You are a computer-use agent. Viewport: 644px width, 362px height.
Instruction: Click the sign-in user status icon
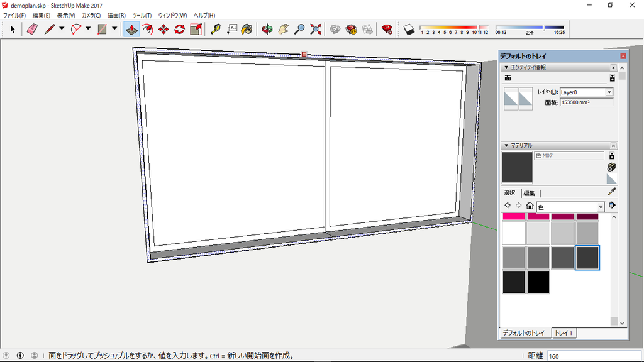pos(35,356)
